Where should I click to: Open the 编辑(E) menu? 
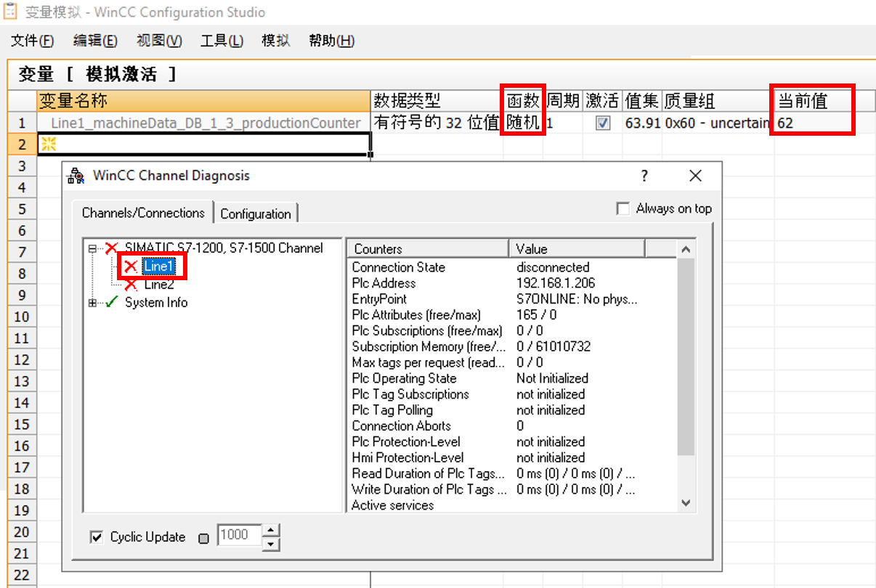(x=95, y=41)
